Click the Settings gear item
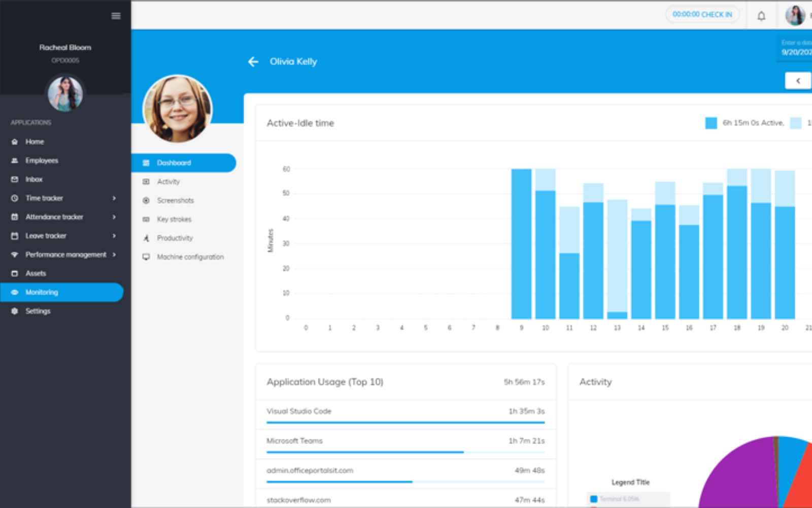 (x=38, y=311)
